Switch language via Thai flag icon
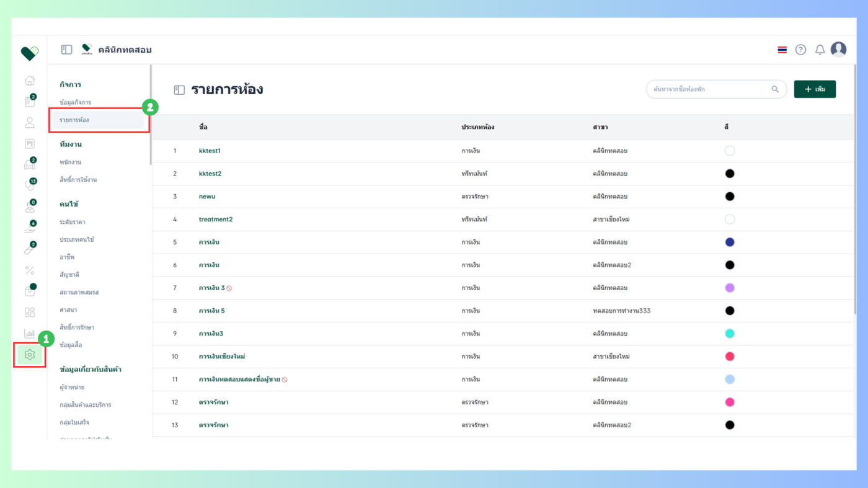Screen dimensions: 868x488 782,50
